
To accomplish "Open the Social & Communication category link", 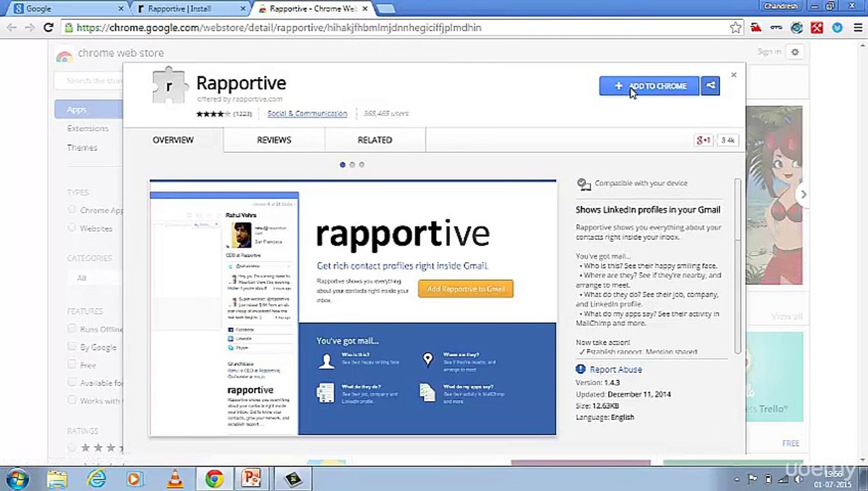I will [307, 113].
